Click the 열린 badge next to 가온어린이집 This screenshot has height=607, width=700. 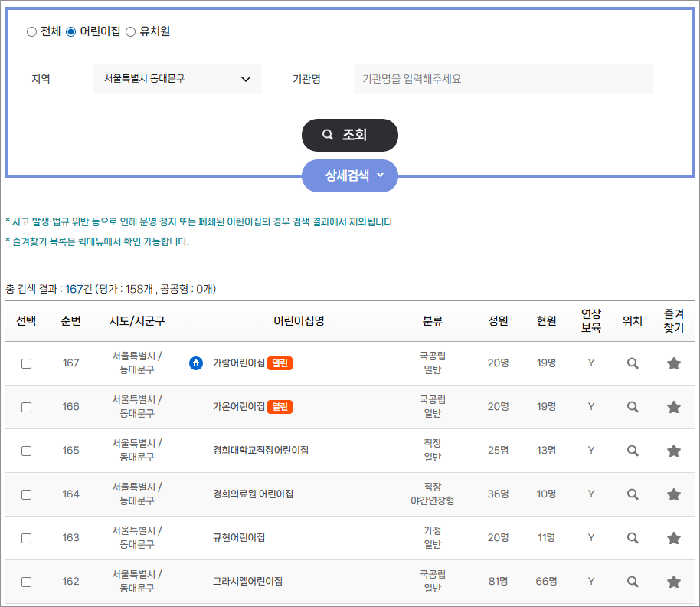(x=280, y=407)
